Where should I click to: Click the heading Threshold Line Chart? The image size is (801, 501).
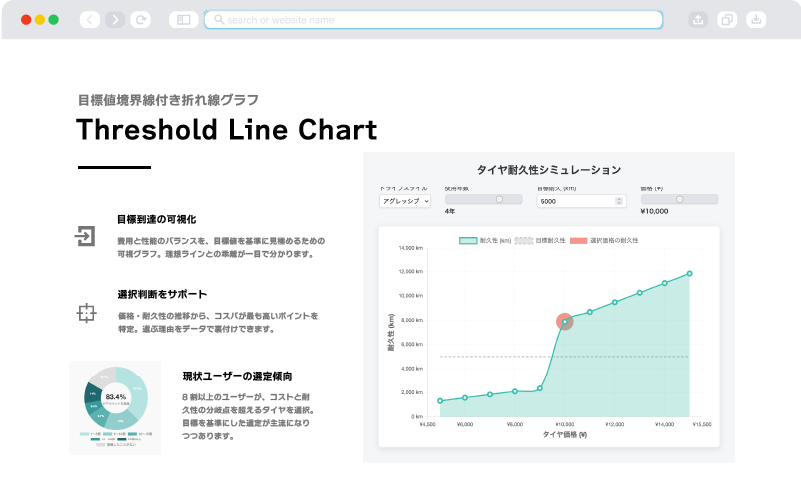(227, 130)
